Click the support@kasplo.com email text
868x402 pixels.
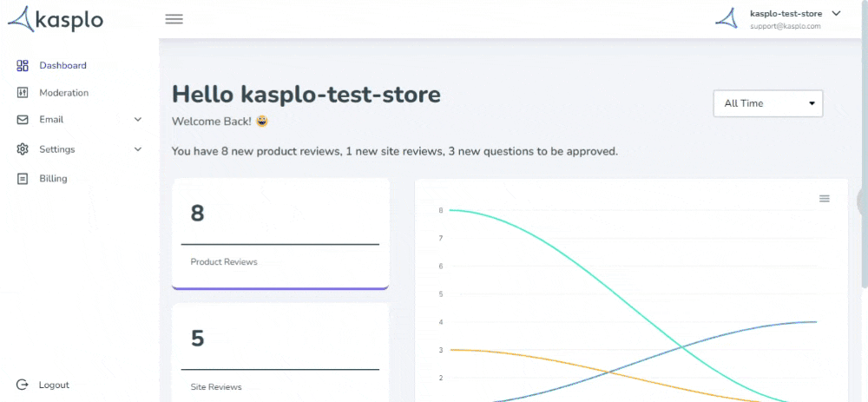point(786,26)
